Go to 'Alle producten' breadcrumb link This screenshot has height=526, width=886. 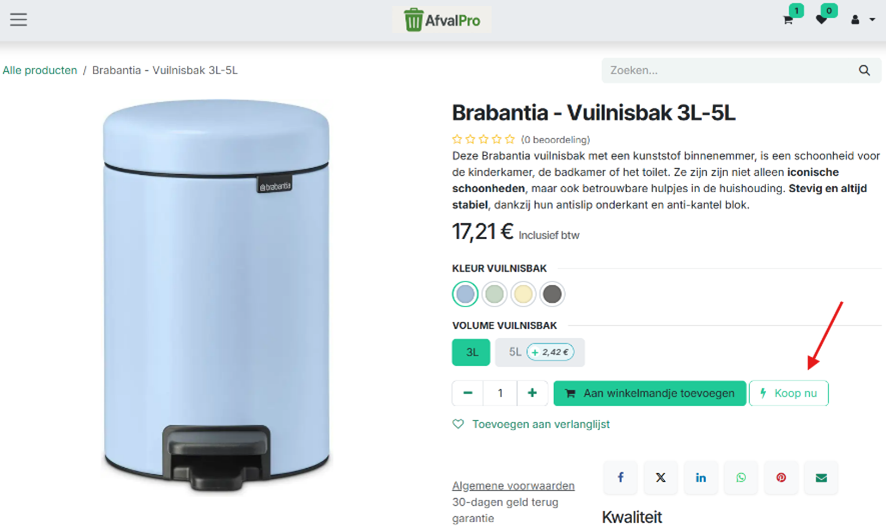point(40,70)
